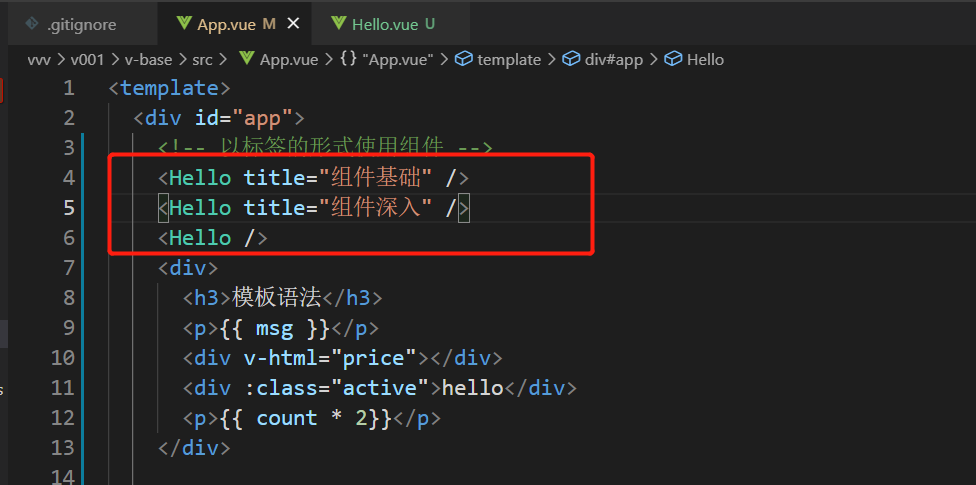
Task: Open the div#app breadcrumb symbol
Action: (614, 60)
